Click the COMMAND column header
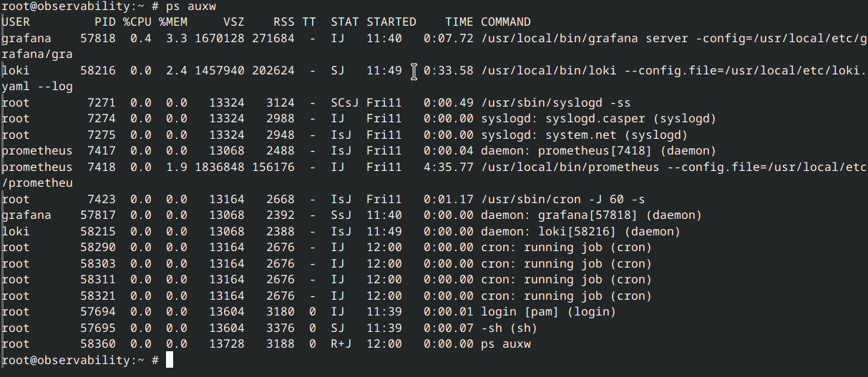The height and width of the screenshot is (377, 868). coord(505,22)
